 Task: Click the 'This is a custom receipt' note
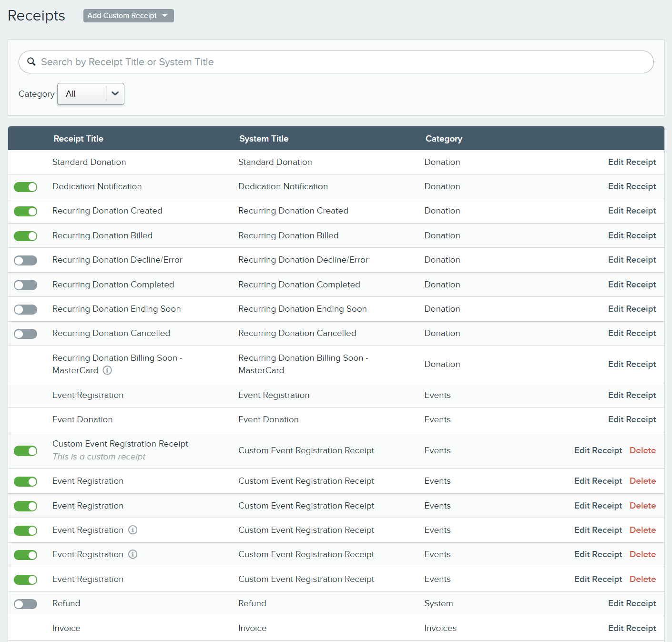[x=99, y=457]
